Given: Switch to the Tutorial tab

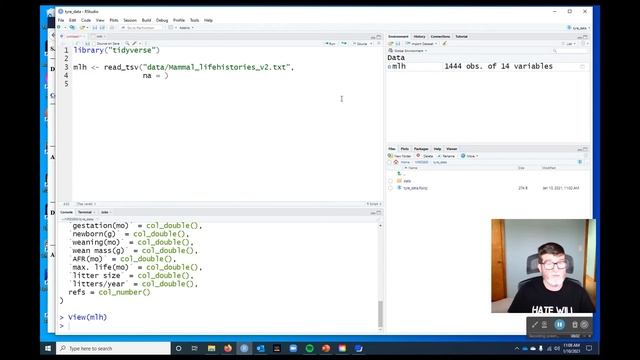Looking at the screenshot, I should pyautogui.click(x=461, y=36).
